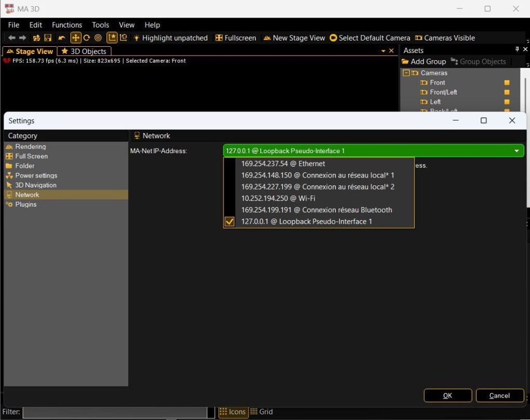
Task: Close the Assets panel
Action: tap(525, 49)
